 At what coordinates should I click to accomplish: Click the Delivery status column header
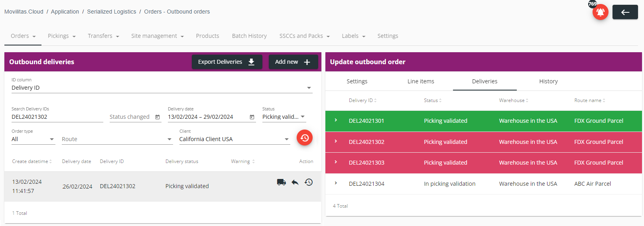click(182, 161)
